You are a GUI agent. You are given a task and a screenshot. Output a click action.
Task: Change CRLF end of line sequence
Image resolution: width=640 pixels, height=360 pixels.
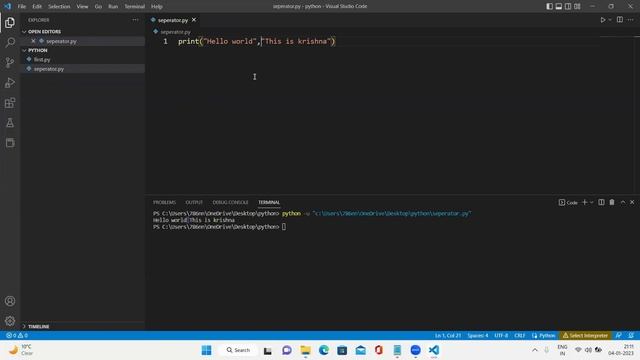coord(520,335)
